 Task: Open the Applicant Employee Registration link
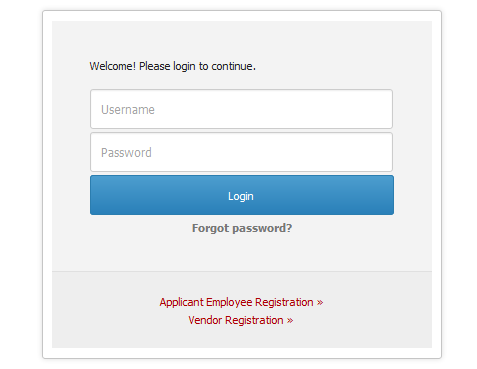(x=241, y=302)
